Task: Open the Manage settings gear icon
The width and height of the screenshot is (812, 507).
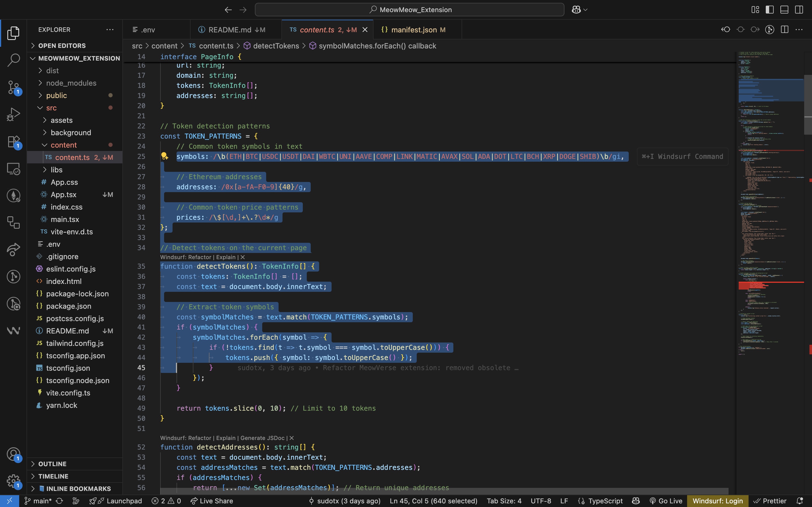Action: point(14,481)
